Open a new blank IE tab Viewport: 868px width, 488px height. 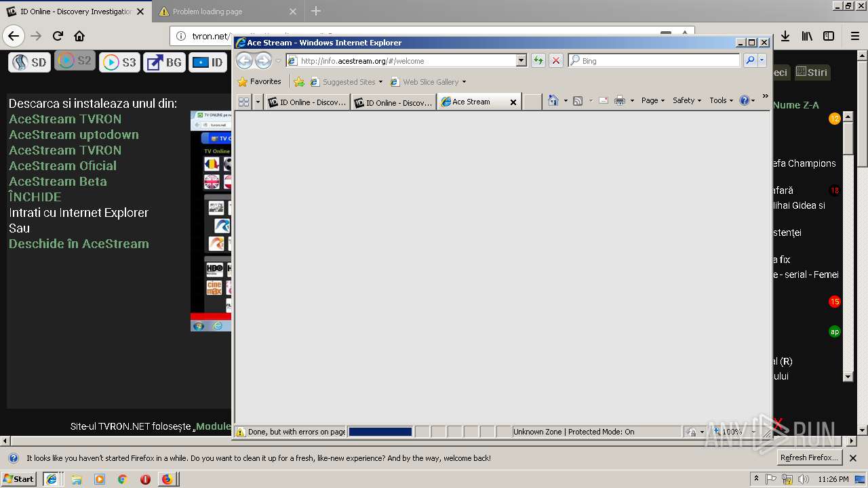coord(532,102)
